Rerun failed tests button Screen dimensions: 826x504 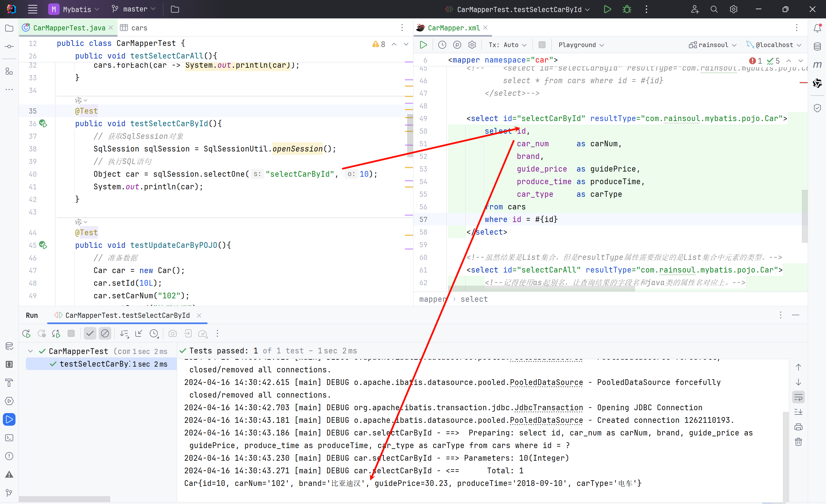click(42, 334)
